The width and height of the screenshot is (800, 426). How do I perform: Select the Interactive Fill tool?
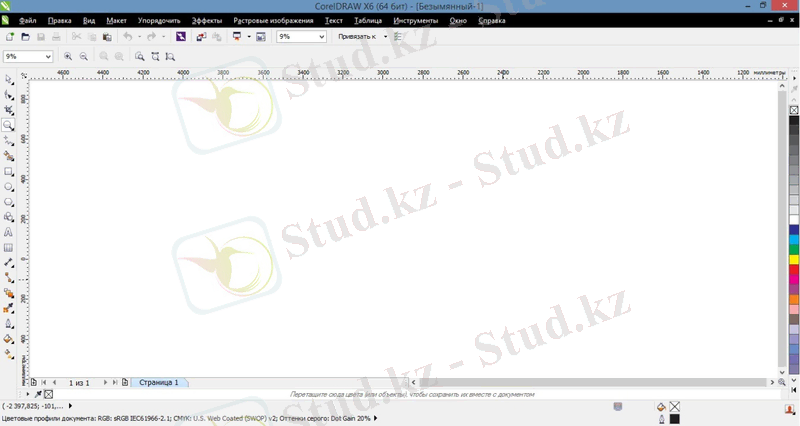point(8,354)
